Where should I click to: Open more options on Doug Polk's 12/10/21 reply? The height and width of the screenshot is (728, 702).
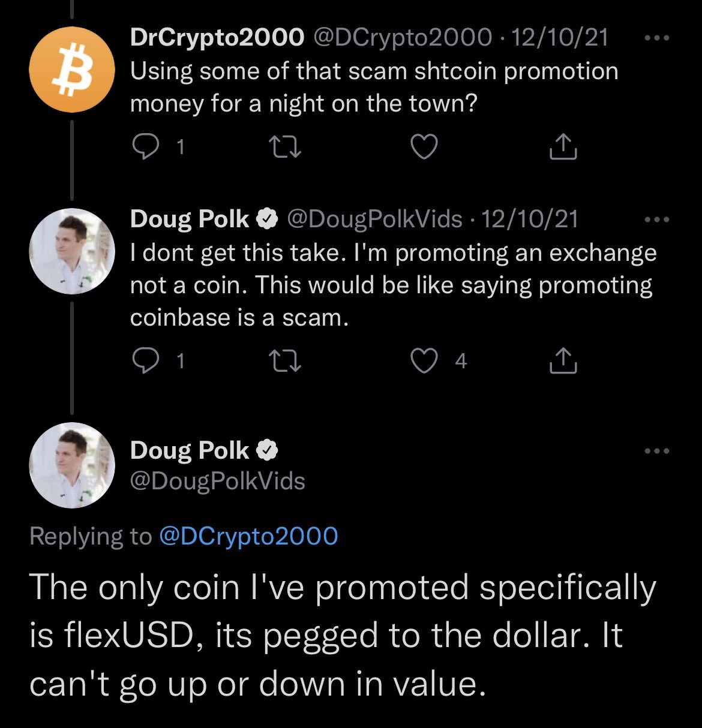[657, 219]
